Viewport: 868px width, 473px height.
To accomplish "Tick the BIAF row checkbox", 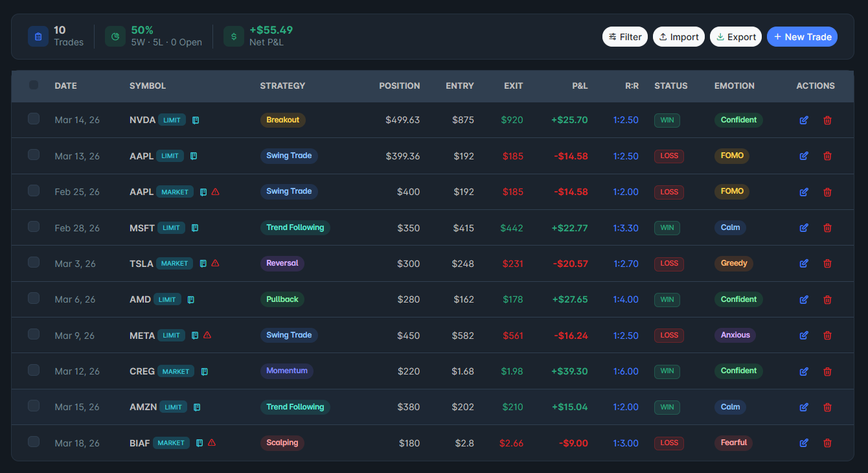I will coord(34,441).
